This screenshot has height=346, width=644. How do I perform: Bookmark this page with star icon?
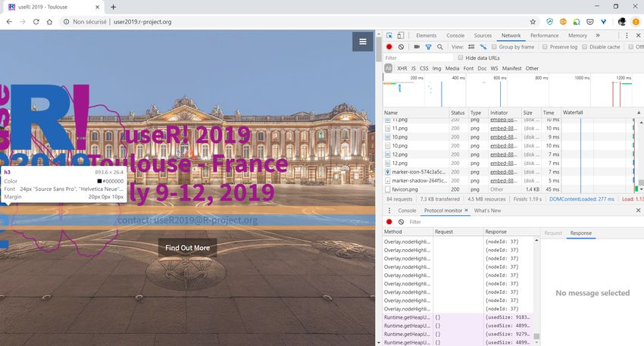pos(533,22)
